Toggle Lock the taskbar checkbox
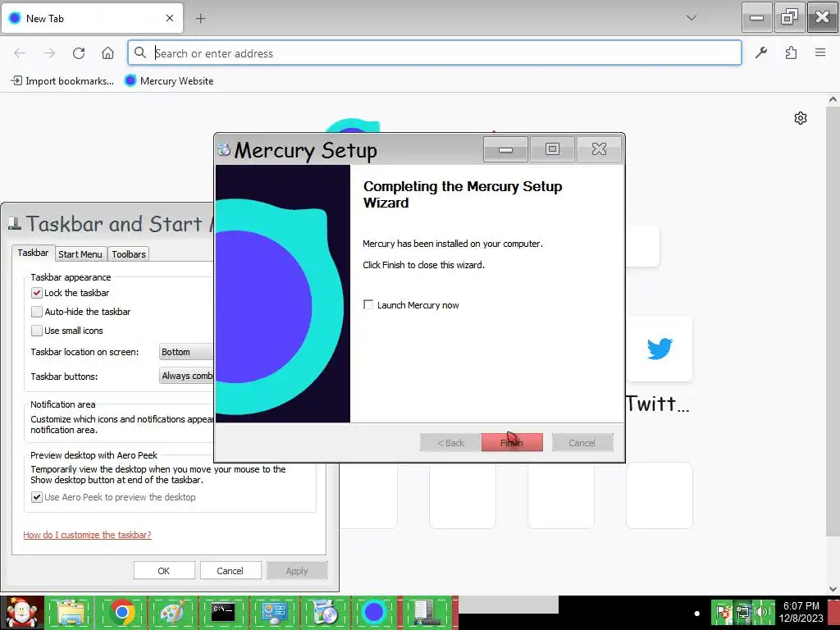This screenshot has height=630, width=840. click(36, 293)
